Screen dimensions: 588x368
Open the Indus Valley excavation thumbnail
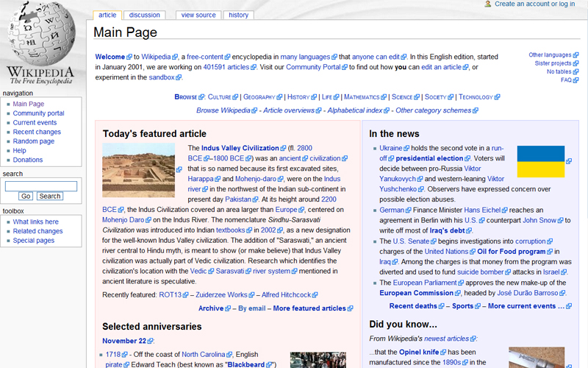(138, 170)
